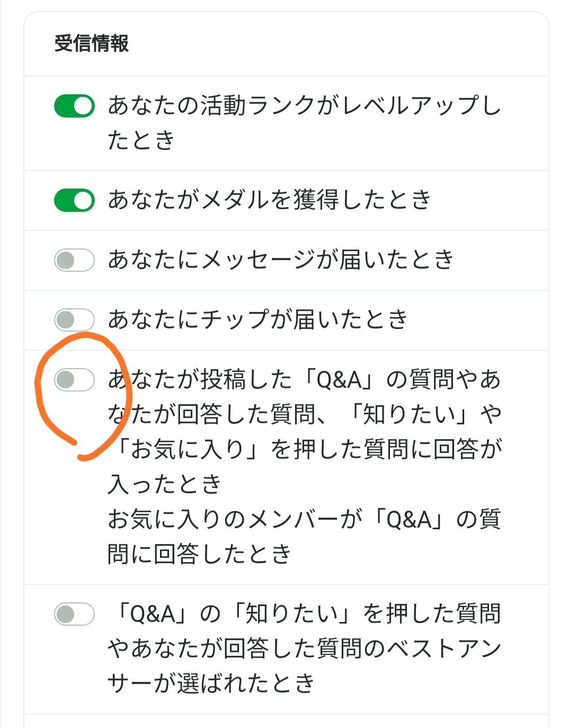
Task: Click the line starting あなたが投稿した「Q&A」
Action: point(304,379)
